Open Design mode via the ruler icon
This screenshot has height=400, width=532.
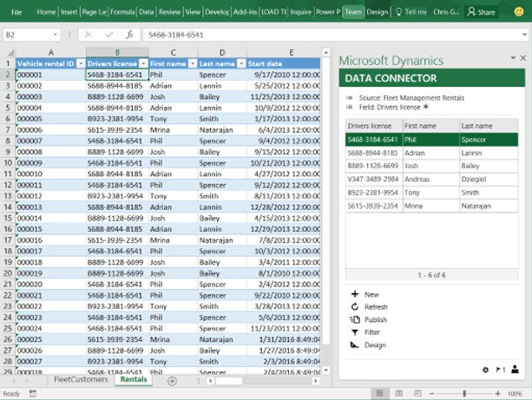[x=354, y=345]
